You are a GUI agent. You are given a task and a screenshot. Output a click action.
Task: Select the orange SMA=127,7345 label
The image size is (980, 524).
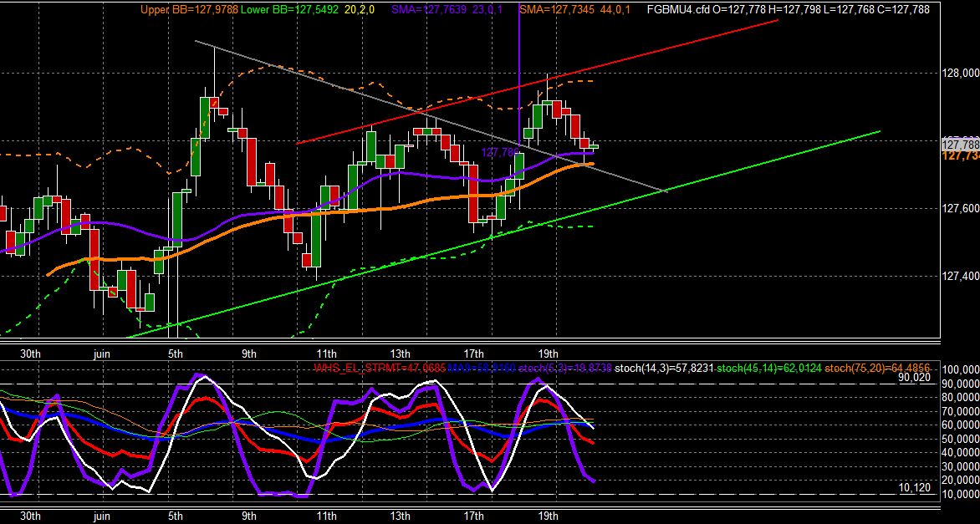[x=556, y=9]
